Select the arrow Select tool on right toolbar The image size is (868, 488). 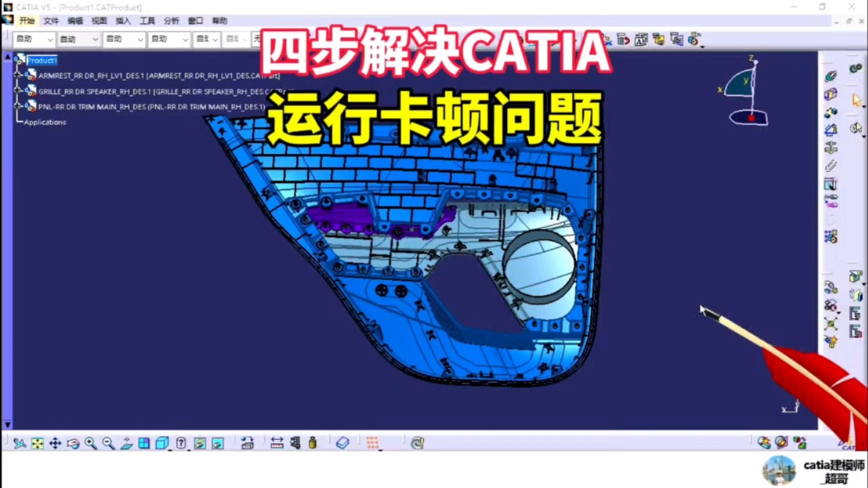click(x=856, y=100)
